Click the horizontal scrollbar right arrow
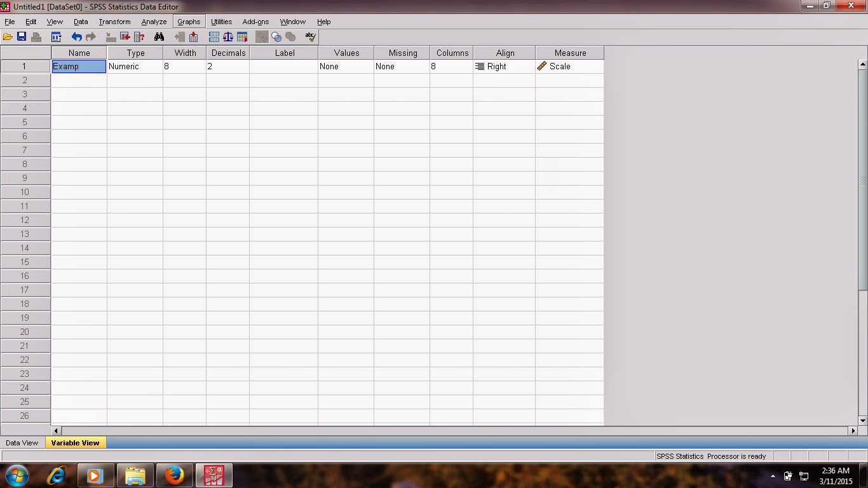Screen dimensions: 868x488 [x=853, y=430]
